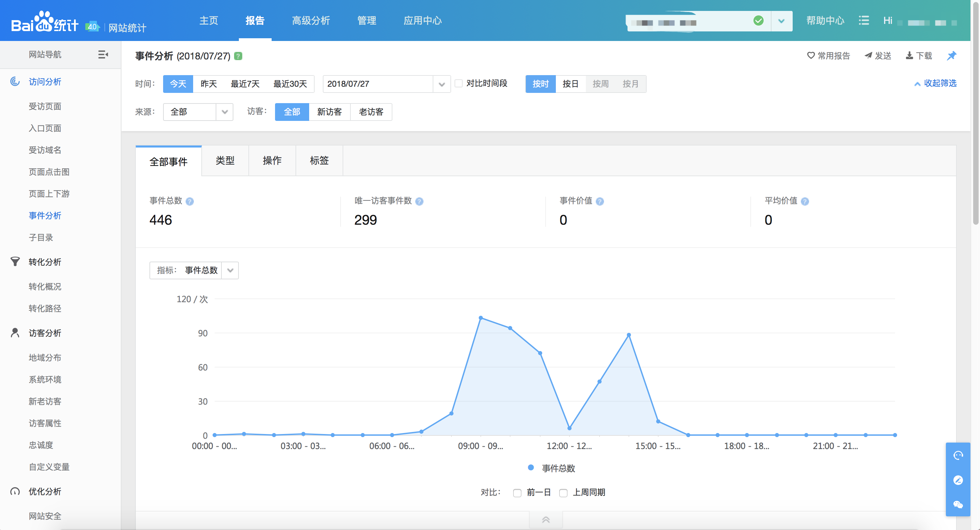Open the list menu icon in the header
The image size is (980, 530).
tap(864, 20)
